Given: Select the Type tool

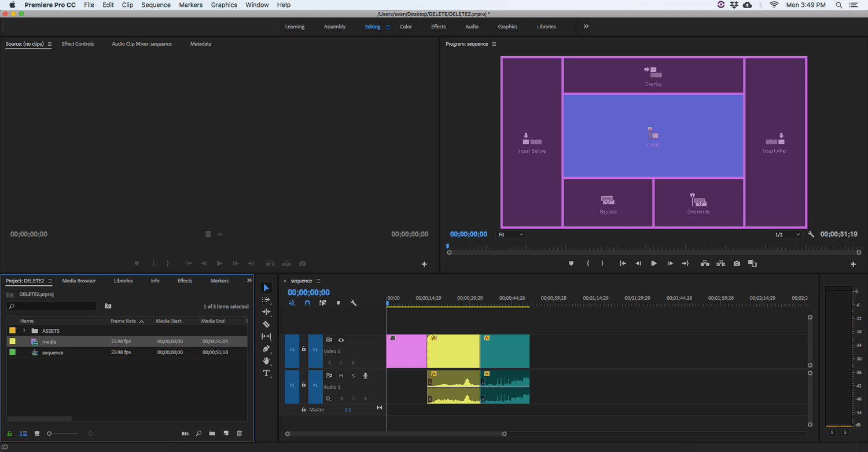Looking at the screenshot, I should coord(266,373).
